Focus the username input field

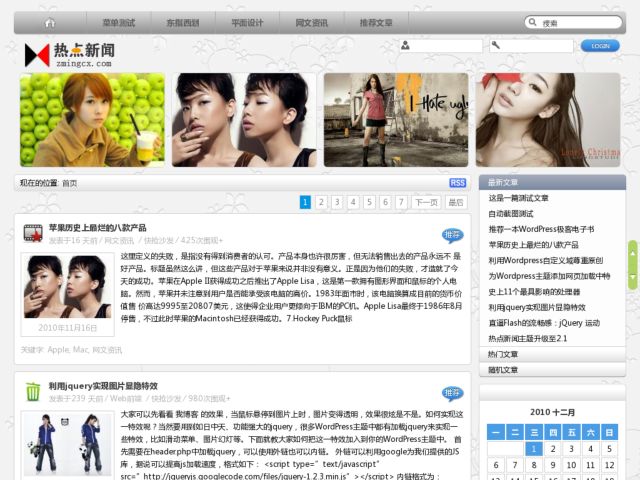pos(441,46)
